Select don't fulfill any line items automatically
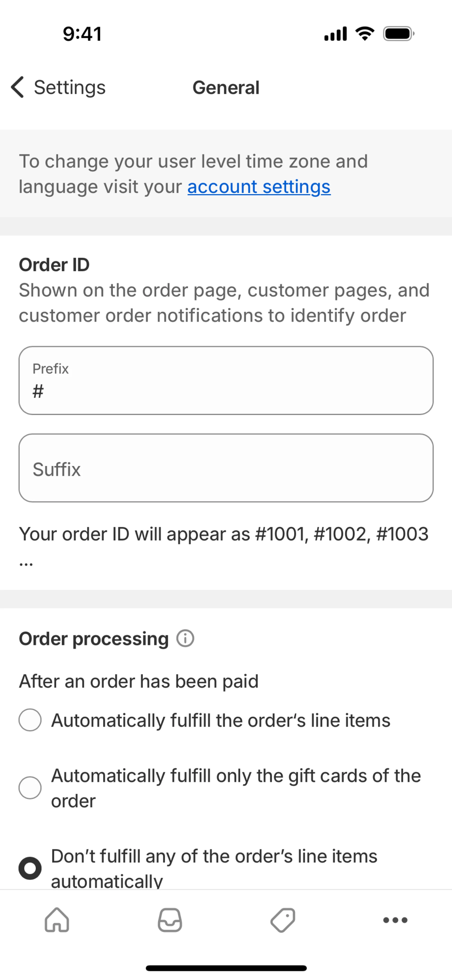 (30, 868)
